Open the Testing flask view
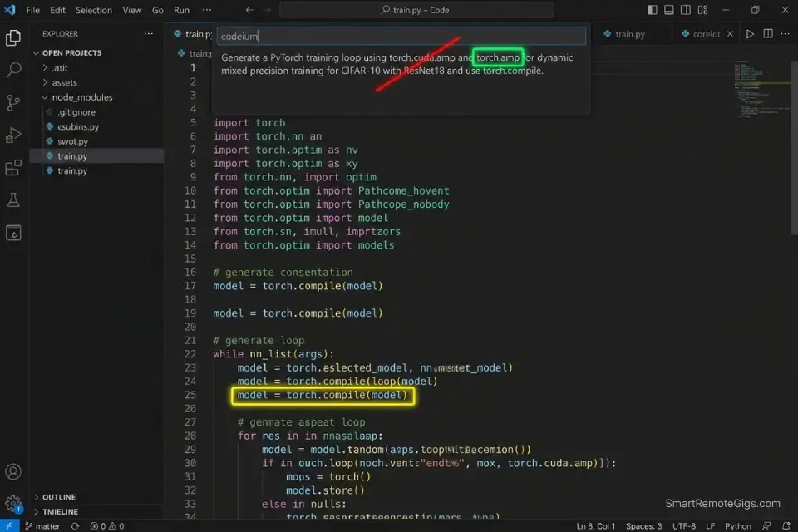The image size is (798, 532). click(13, 200)
